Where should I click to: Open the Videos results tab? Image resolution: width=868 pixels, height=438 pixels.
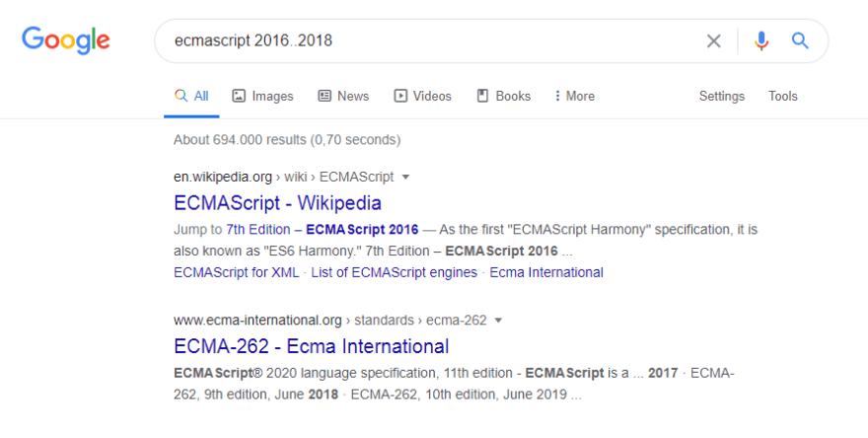coord(422,96)
